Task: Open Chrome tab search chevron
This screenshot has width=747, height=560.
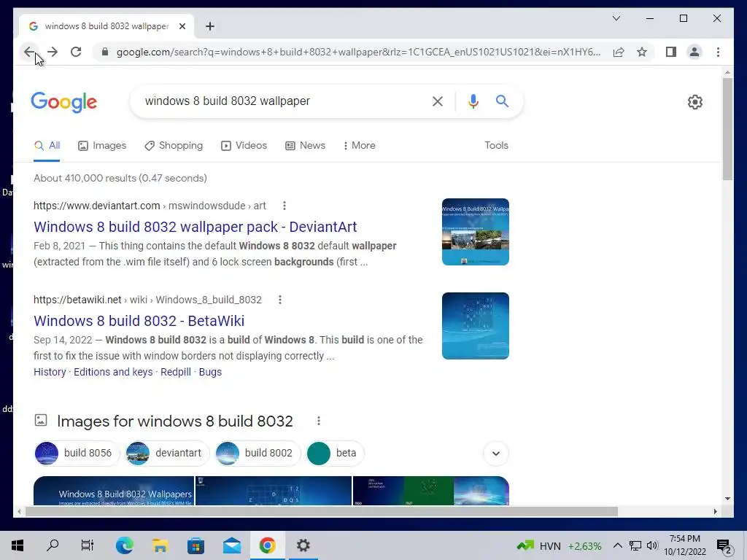Action: [616, 18]
